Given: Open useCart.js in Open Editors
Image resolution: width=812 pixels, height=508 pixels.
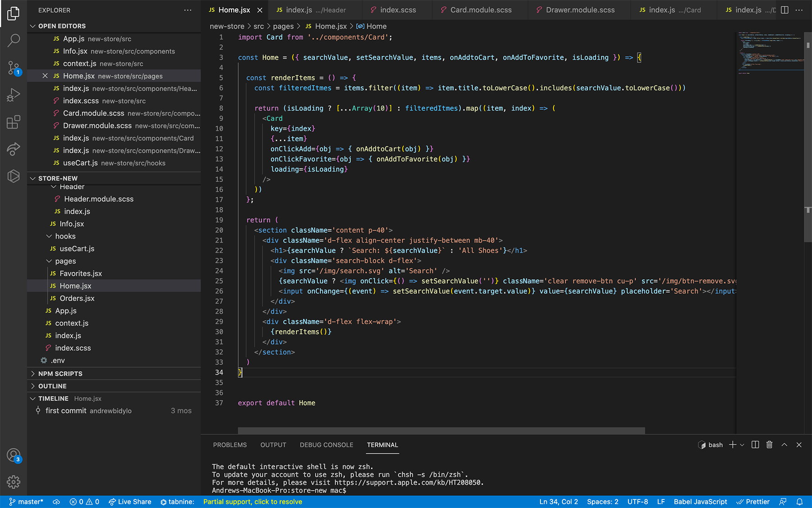Looking at the screenshot, I should (114, 163).
